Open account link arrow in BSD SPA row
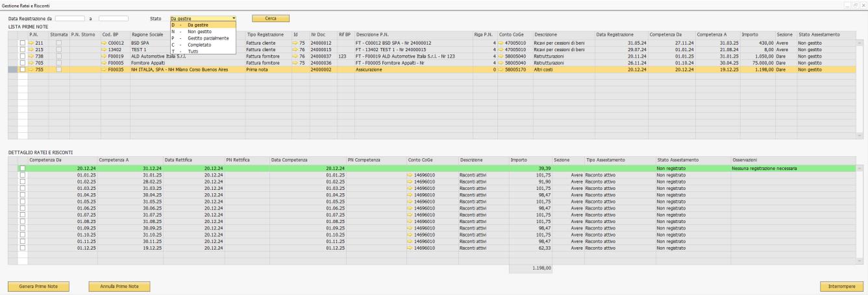The height and width of the screenshot is (295, 868). [501, 43]
